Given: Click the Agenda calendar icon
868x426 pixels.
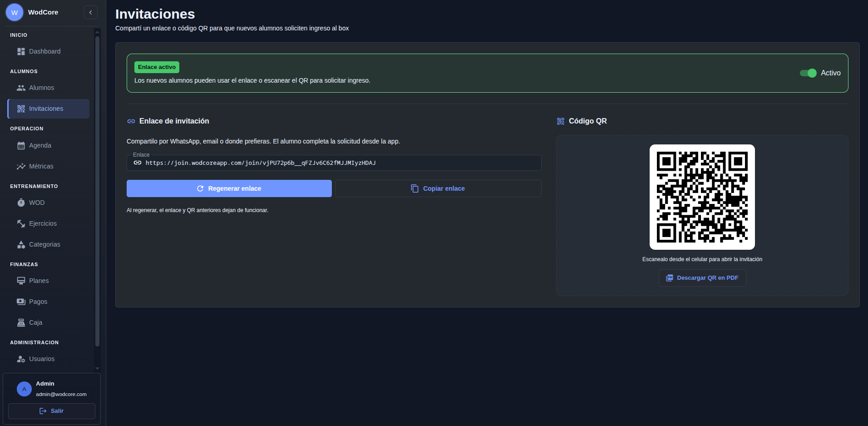Looking at the screenshot, I should click(21, 145).
